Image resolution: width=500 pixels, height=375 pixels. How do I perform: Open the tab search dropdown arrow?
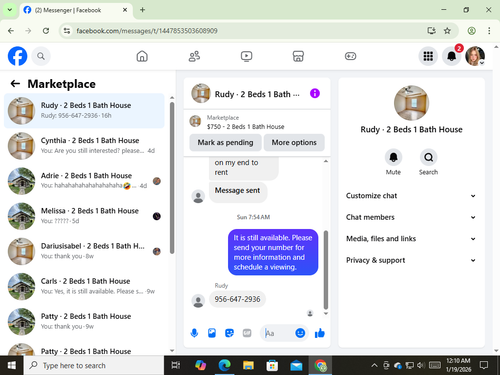pyautogui.click(x=10, y=10)
